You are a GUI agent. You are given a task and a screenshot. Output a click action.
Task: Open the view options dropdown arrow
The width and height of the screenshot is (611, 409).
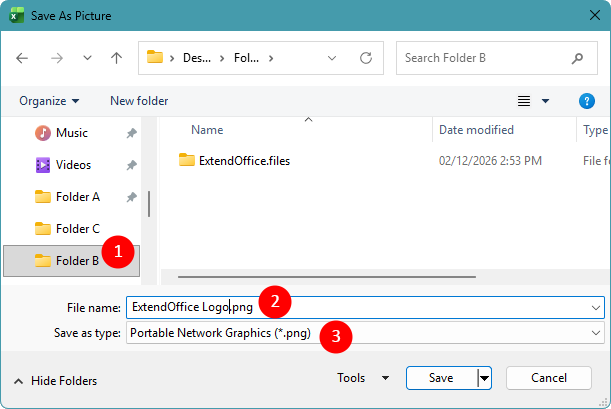(x=546, y=101)
